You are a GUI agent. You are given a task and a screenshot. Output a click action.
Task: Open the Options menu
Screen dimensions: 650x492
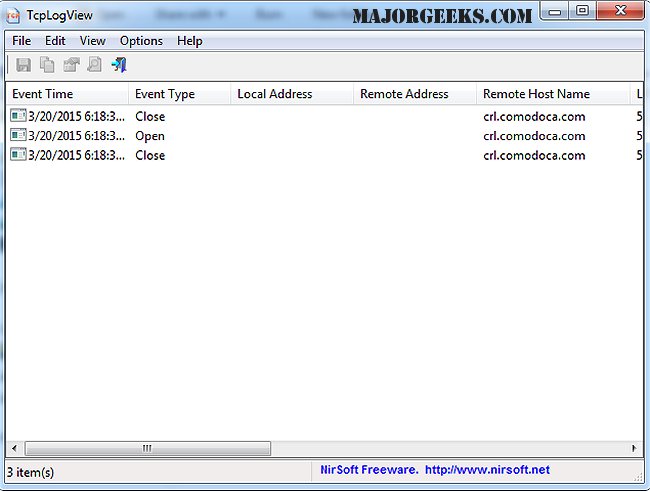pyautogui.click(x=141, y=41)
